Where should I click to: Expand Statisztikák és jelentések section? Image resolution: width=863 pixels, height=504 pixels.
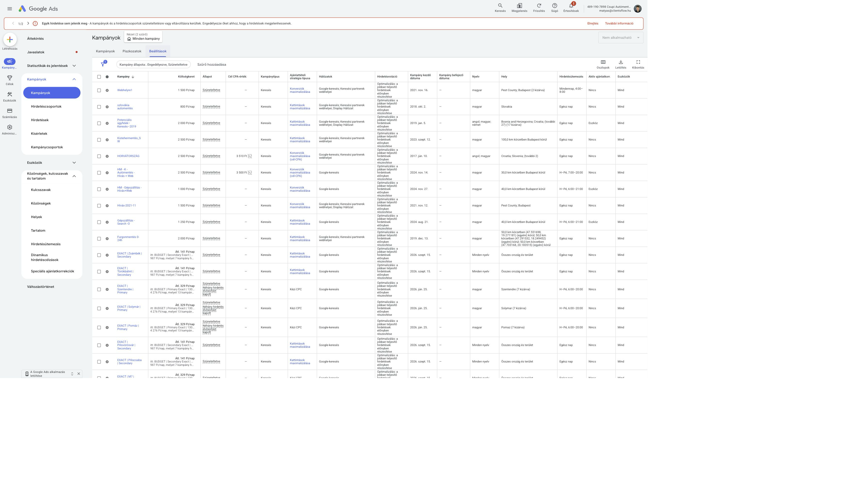pyautogui.click(x=74, y=66)
